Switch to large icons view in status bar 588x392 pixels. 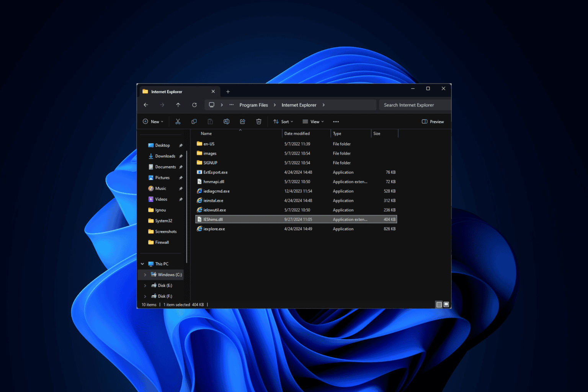tap(446, 305)
